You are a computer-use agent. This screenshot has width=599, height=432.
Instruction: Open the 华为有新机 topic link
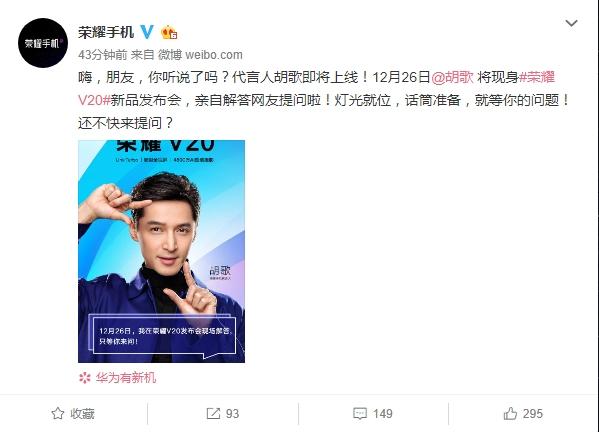pyautogui.click(x=126, y=378)
